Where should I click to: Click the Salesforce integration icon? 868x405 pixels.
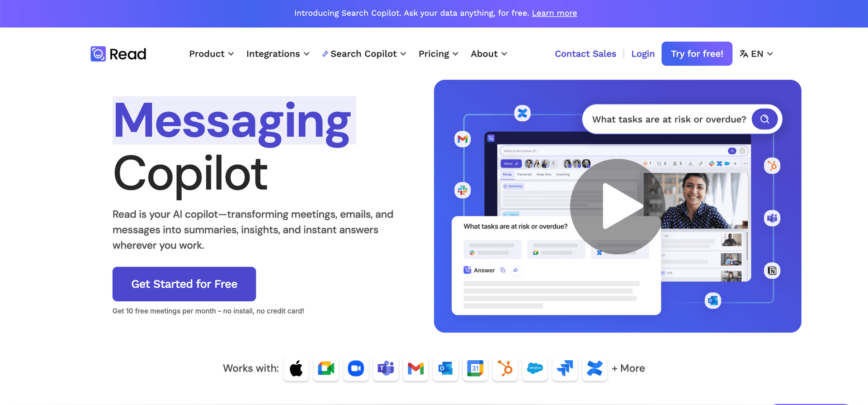click(x=535, y=368)
